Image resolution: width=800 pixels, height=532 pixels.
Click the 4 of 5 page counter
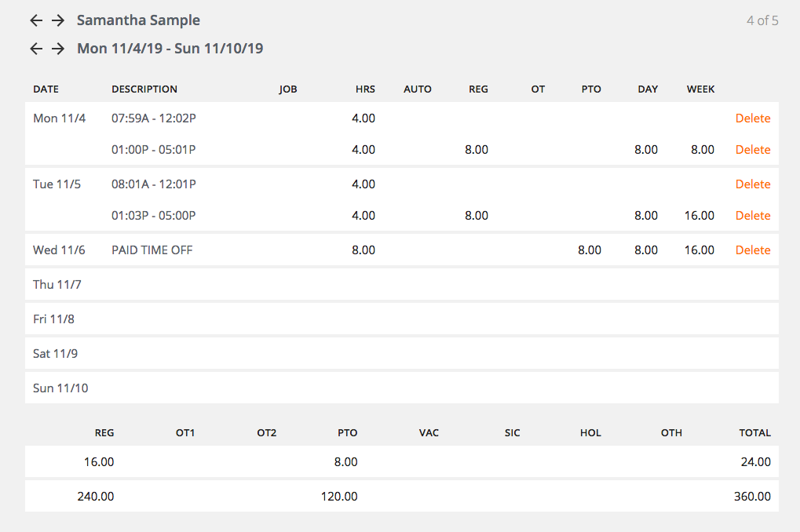tap(762, 20)
